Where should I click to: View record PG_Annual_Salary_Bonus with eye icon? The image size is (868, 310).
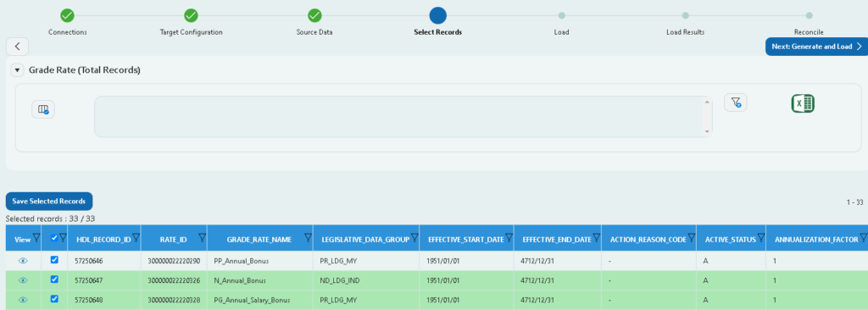click(x=23, y=300)
